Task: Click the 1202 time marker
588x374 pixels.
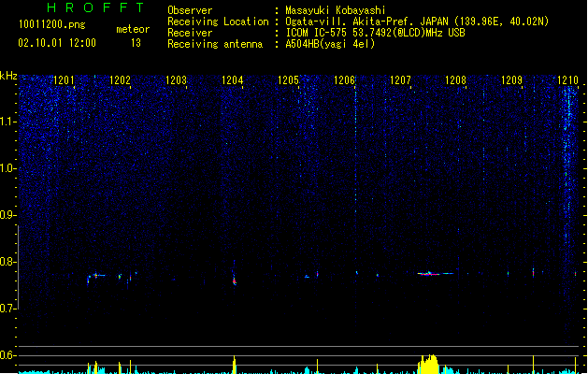Action: (x=120, y=80)
